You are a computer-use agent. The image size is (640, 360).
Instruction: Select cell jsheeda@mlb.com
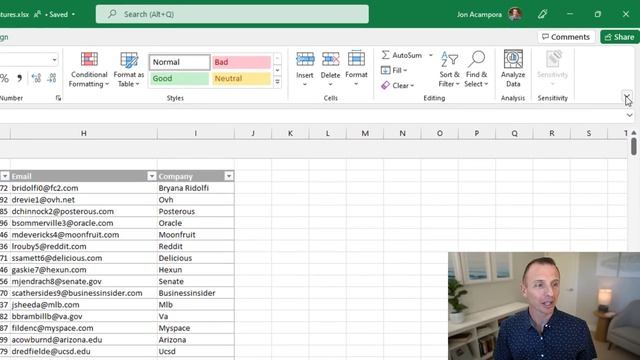click(x=84, y=304)
